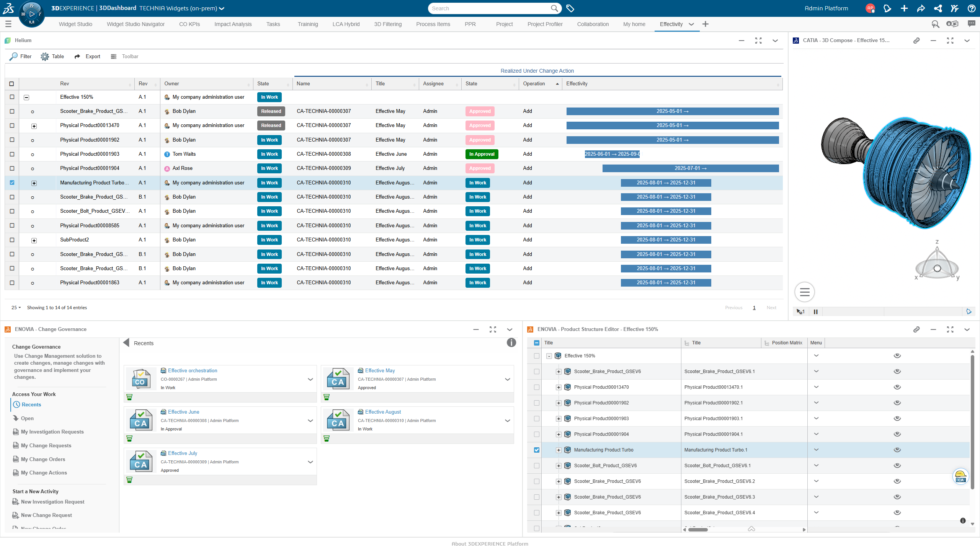Viewport: 980px width, 551px height.
Task: Check the Physical Product00001903 row checkbox
Action: point(11,154)
